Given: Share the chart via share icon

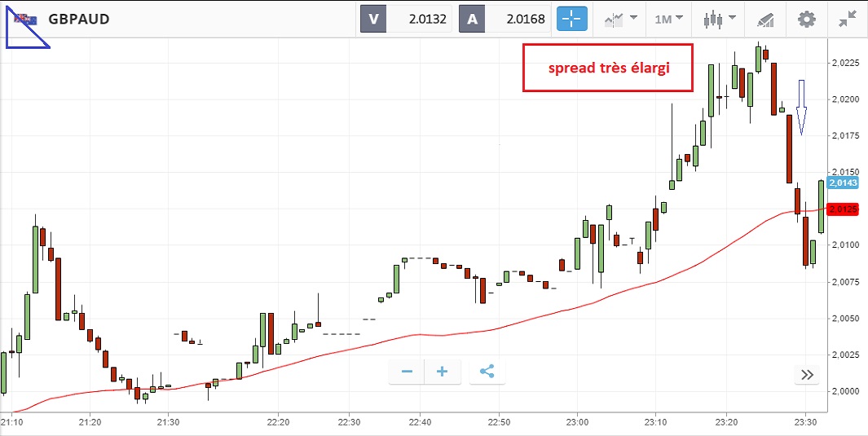Looking at the screenshot, I should tap(487, 372).
